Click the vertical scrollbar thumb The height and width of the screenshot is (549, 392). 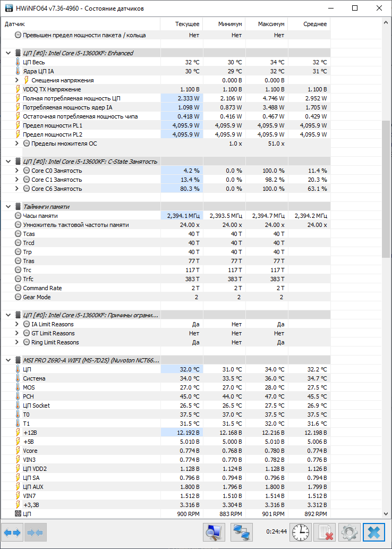point(386,189)
